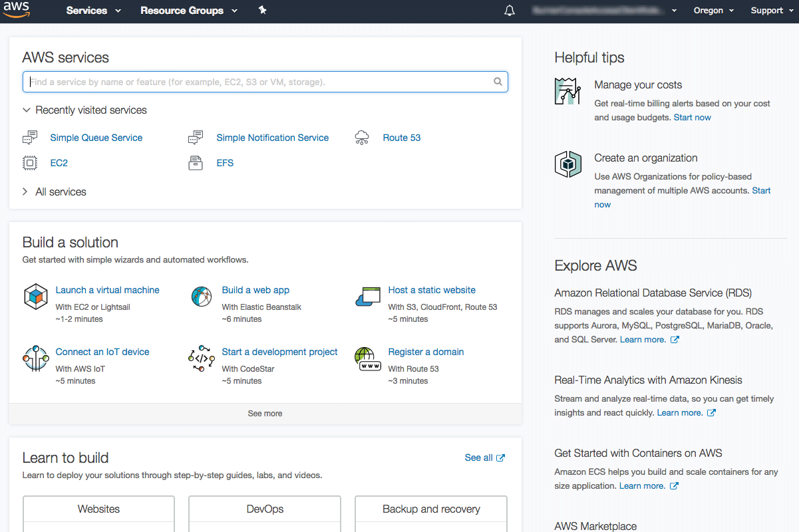Viewport: 799px width, 532px height.
Task: Click inside the service search field
Action: [x=265, y=81]
